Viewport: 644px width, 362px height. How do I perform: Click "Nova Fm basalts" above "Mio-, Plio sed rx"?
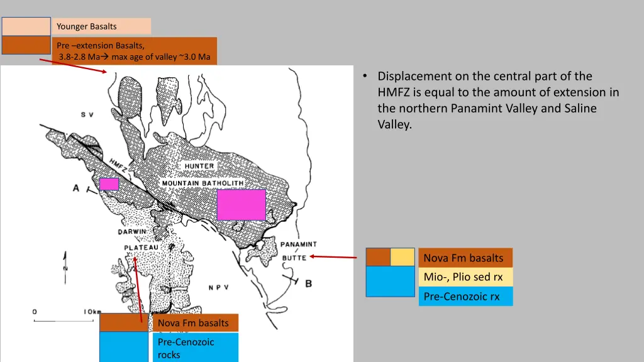[x=465, y=258]
